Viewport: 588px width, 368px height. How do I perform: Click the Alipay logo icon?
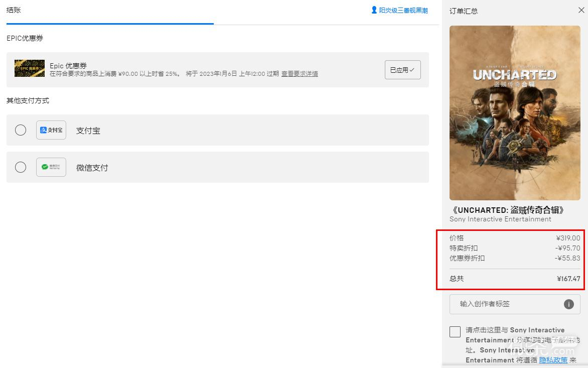[51, 130]
